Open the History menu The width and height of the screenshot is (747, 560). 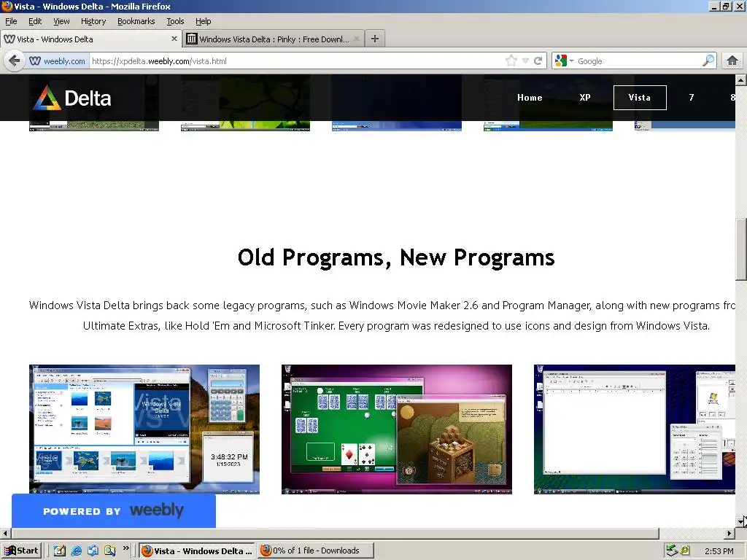(x=93, y=21)
